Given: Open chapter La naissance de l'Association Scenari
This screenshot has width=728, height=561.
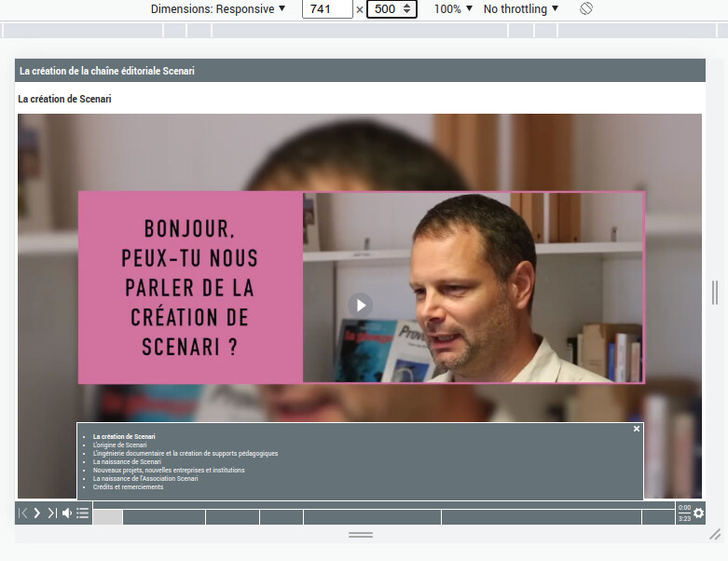Looking at the screenshot, I should 145,478.
